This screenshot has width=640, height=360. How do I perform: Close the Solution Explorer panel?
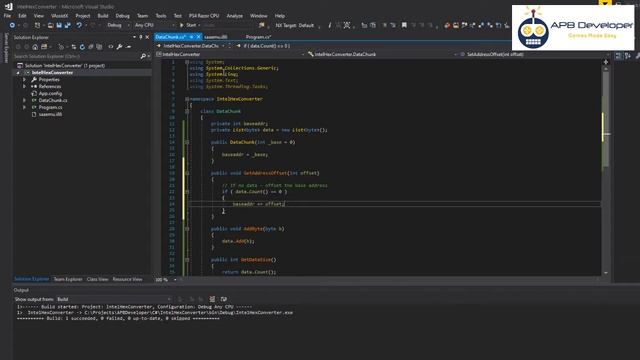pyautogui.click(x=147, y=37)
